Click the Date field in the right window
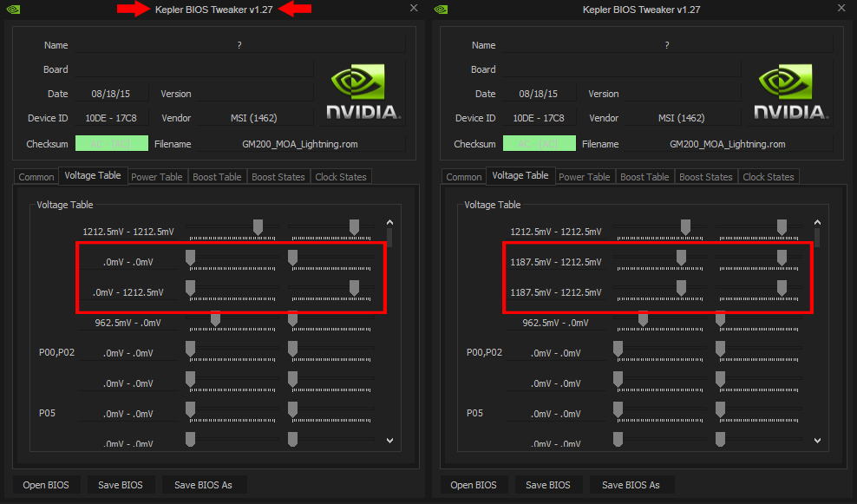 coord(539,94)
